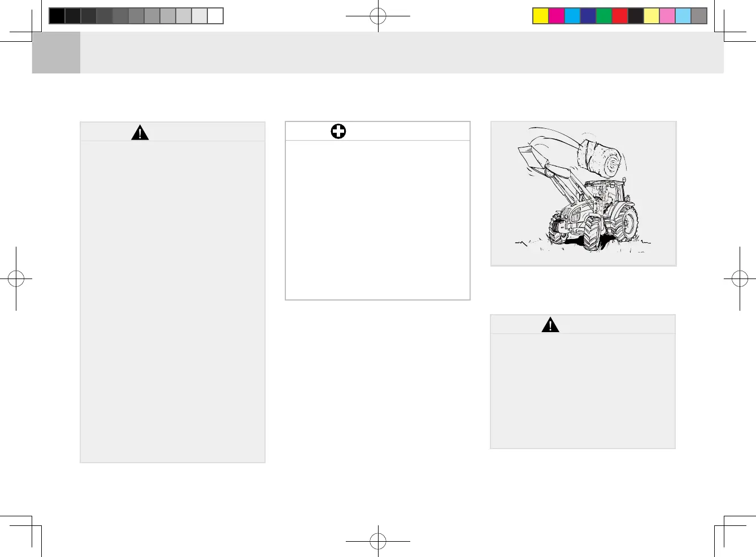The height and width of the screenshot is (557, 756).
Task: Click the left edge registration crosshair
Action: click(x=16, y=278)
